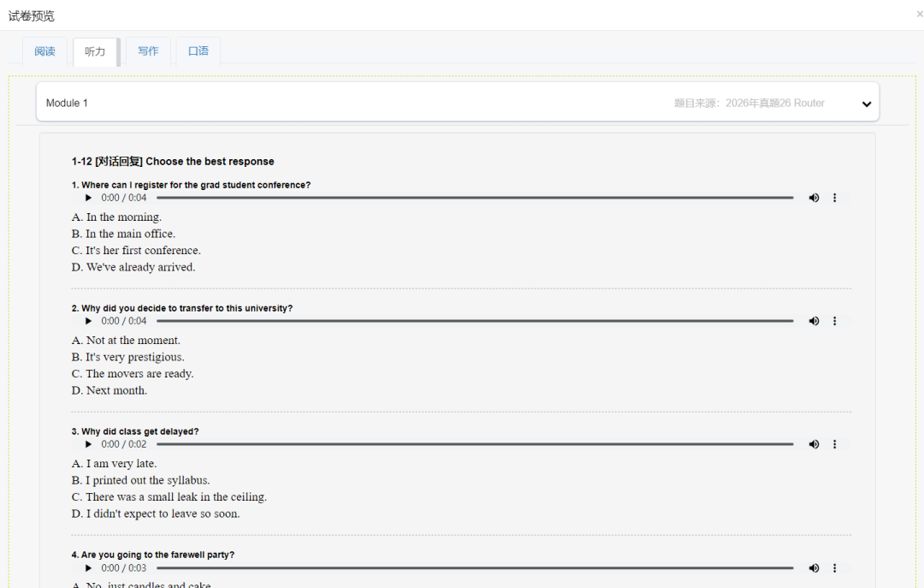Open the 口语 tab
Viewport: 924px width, 588px height.
(198, 51)
